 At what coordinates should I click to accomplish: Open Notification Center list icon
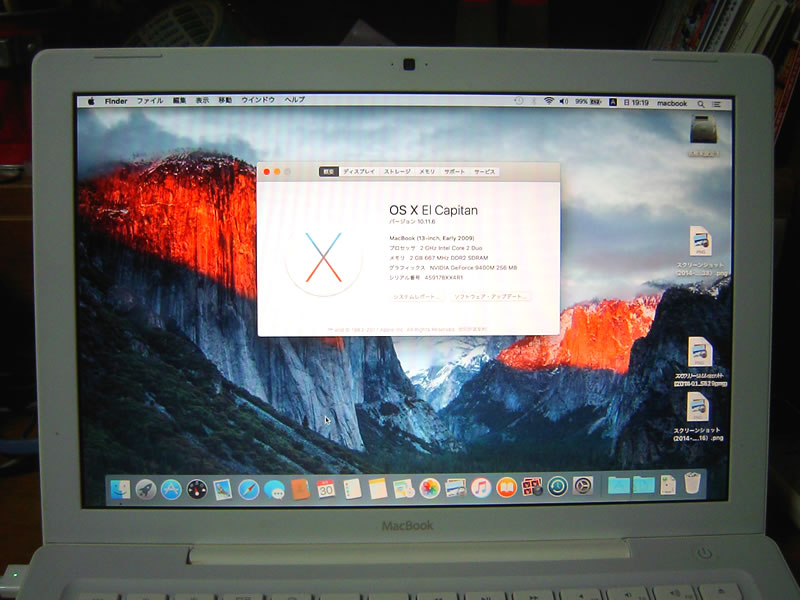(x=717, y=104)
